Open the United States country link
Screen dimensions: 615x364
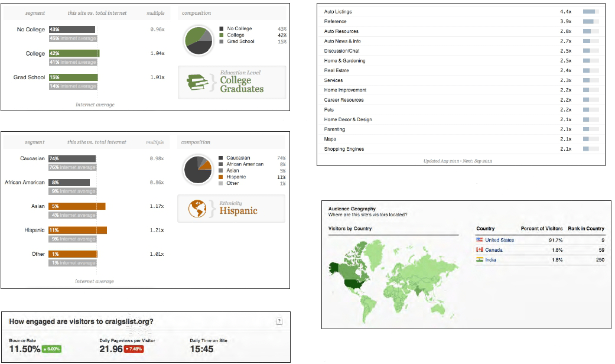tap(499, 240)
